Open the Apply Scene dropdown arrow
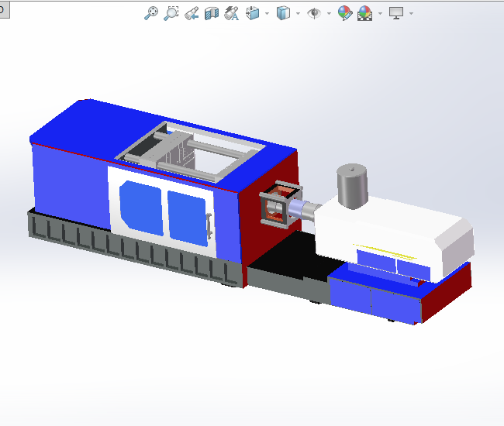The width and height of the screenshot is (504, 426). [x=381, y=13]
